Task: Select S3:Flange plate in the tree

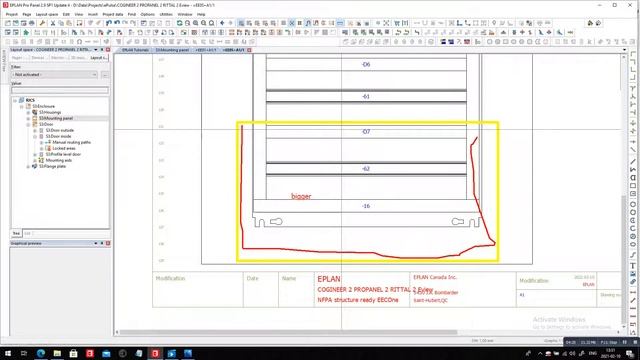Action: coord(52,167)
